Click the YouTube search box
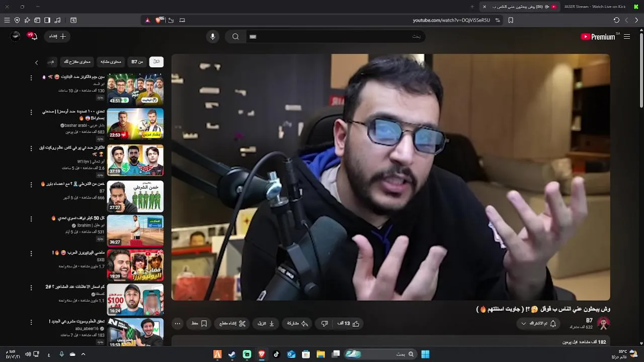 (336, 36)
